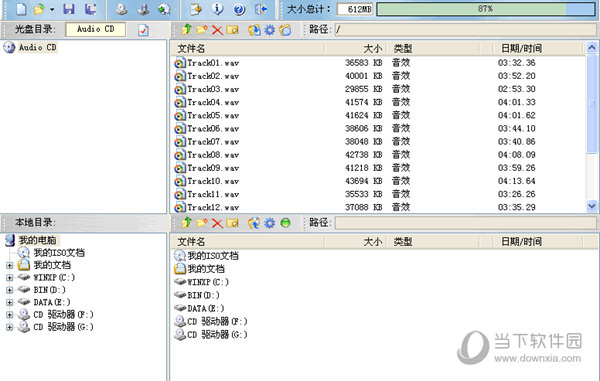Open the dropdown arrow beside Open
Screen dimensions: 600x381
coord(52,10)
